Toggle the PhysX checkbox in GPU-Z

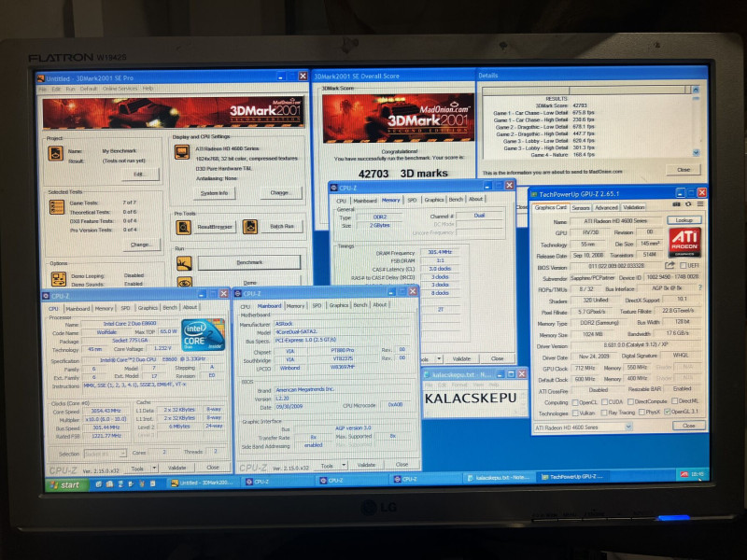641,412
